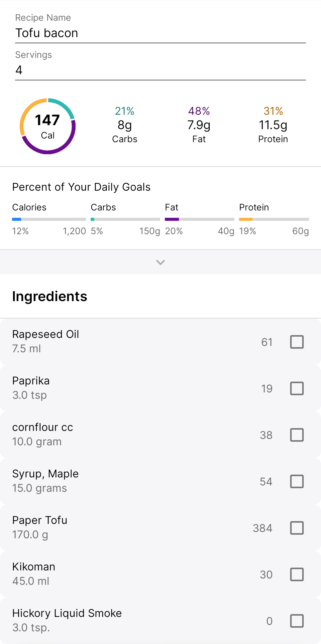321x644 pixels.
Task: Select the Paprika ingredient checkbox
Action: 297,388
